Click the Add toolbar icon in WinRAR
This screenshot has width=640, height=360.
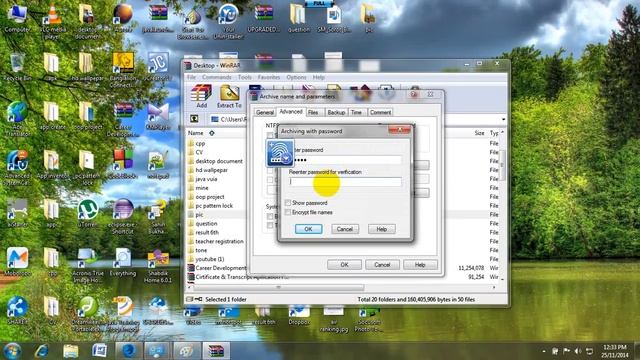coord(202,96)
